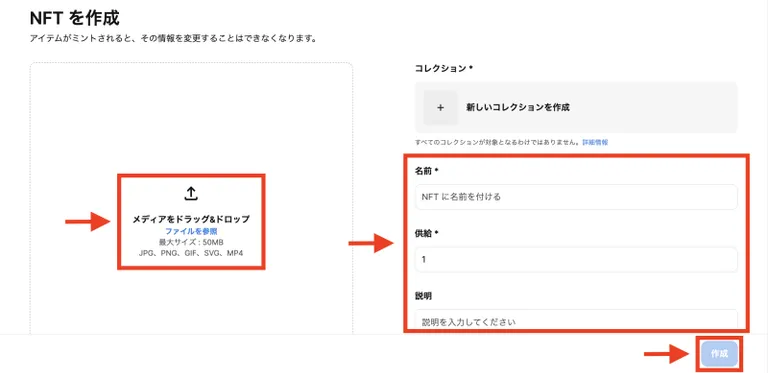Viewport: 768px width, 373px height.
Task: Click the 説明を入力してください description field
Action: click(x=576, y=321)
